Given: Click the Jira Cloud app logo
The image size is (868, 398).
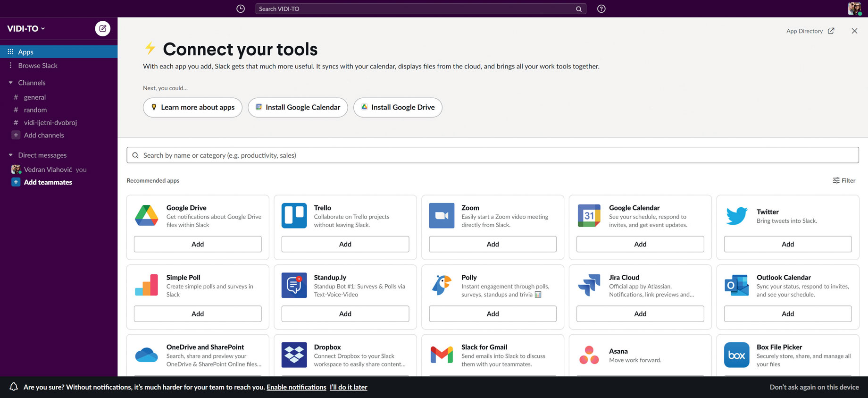Looking at the screenshot, I should click(589, 285).
